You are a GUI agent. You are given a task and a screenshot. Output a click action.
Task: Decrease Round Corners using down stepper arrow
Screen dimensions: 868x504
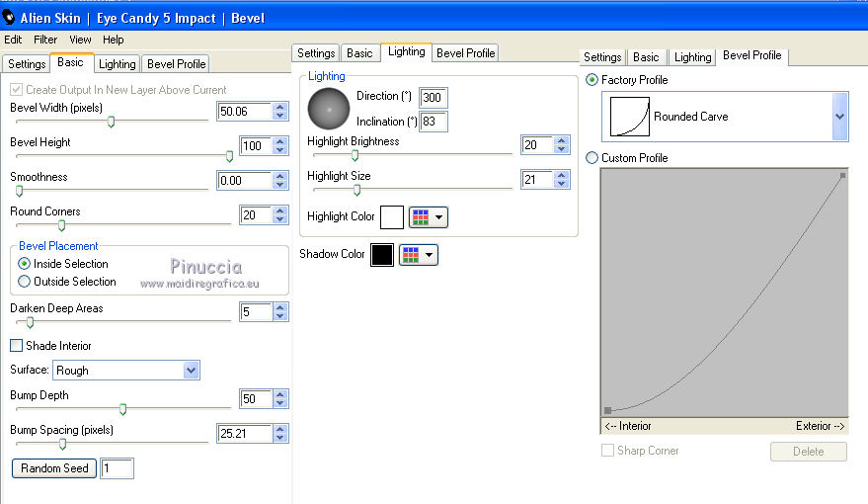[x=280, y=219]
